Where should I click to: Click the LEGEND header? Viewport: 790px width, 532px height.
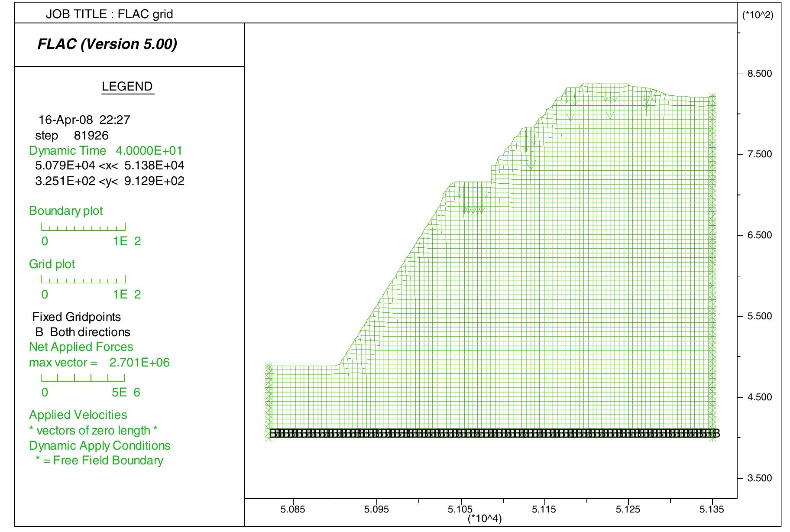pyautogui.click(x=127, y=87)
